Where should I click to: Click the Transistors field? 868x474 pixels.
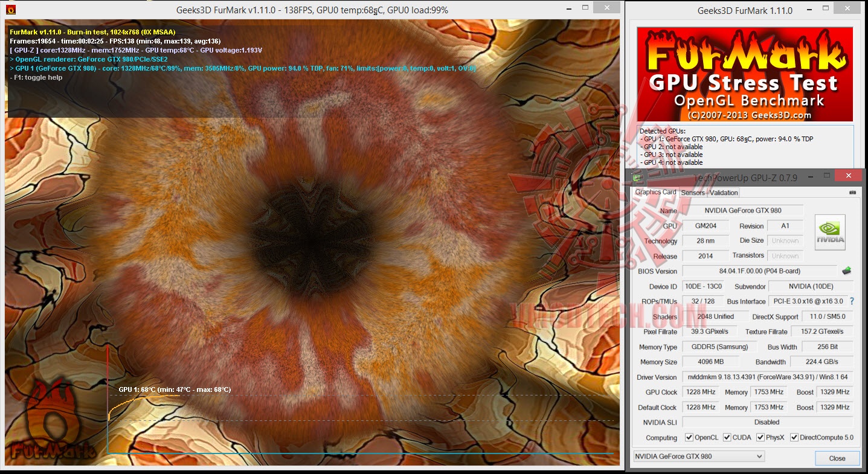[x=785, y=256]
